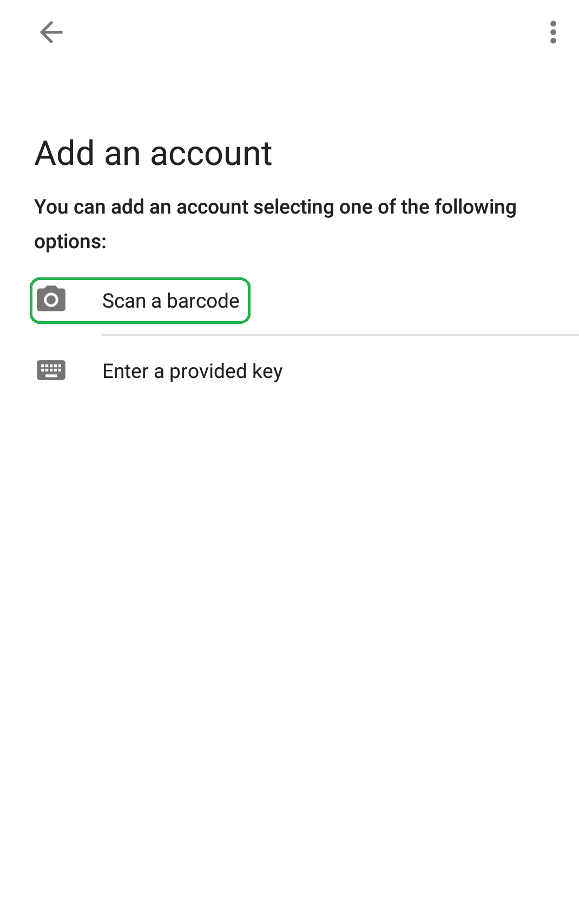Tap the camera icon
This screenshot has height=924, width=579.
point(51,299)
